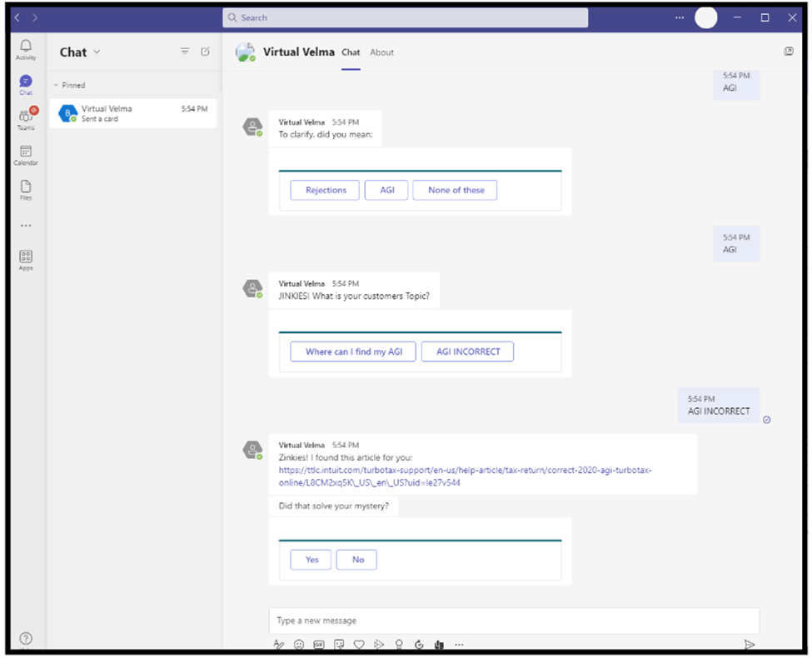The width and height of the screenshot is (812, 658).
Task: Open the ttlc.intuit.com article link
Action: pyautogui.click(x=465, y=476)
